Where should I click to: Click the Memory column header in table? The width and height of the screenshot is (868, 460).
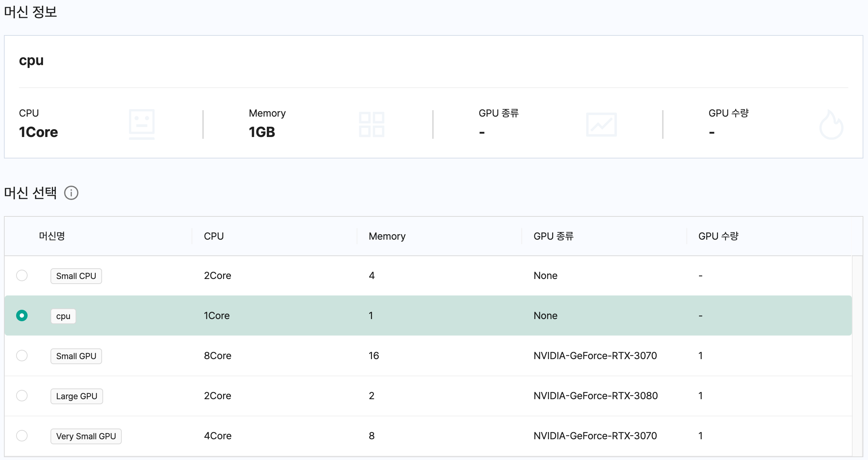click(x=387, y=236)
